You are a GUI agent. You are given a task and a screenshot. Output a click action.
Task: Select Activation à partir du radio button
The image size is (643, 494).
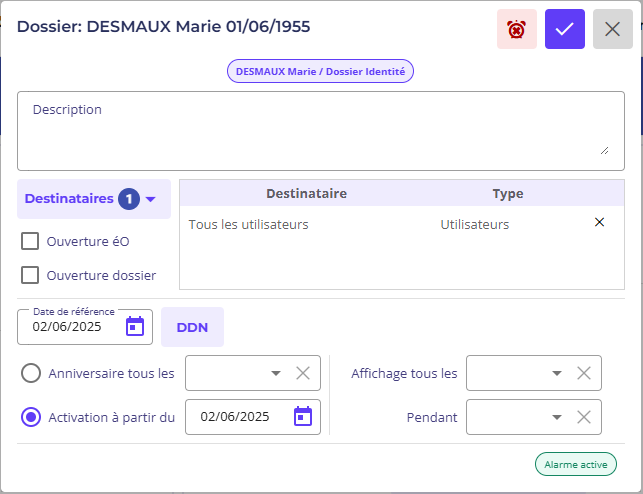pyautogui.click(x=31, y=417)
